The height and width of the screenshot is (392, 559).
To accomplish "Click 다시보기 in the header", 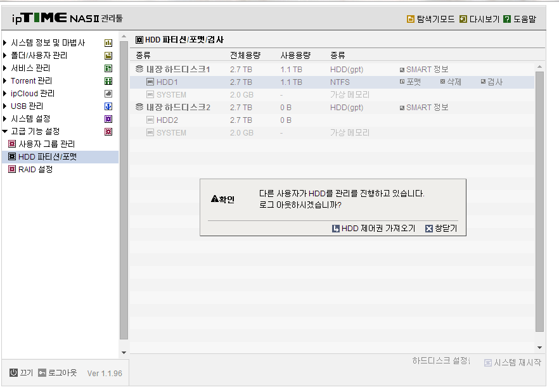I will pyautogui.click(x=480, y=19).
